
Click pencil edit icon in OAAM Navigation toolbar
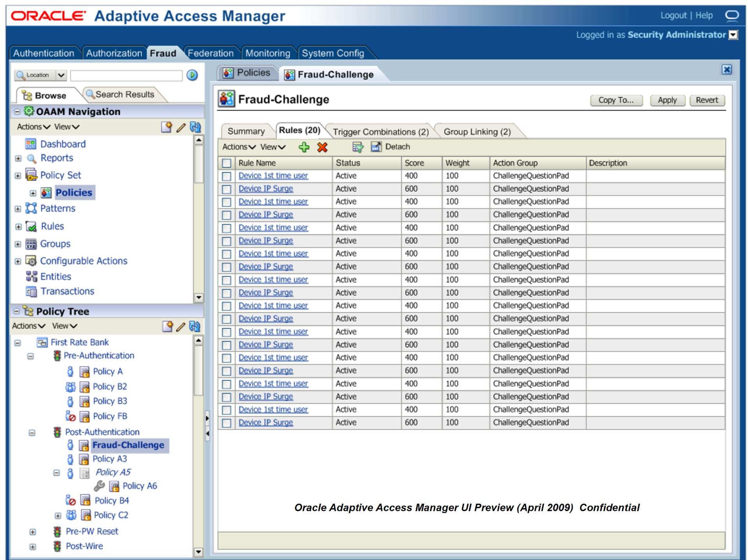tap(181, 127)
